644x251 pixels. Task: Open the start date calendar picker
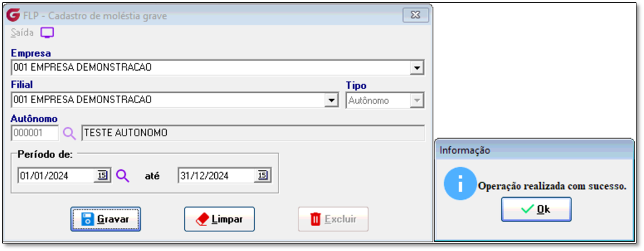coord(102,176)
